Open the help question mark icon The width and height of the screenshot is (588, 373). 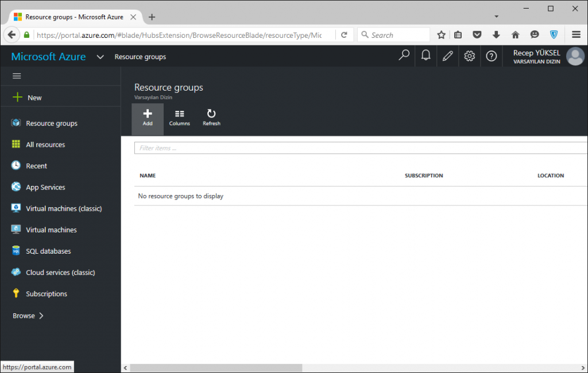[x=492, y=56]
